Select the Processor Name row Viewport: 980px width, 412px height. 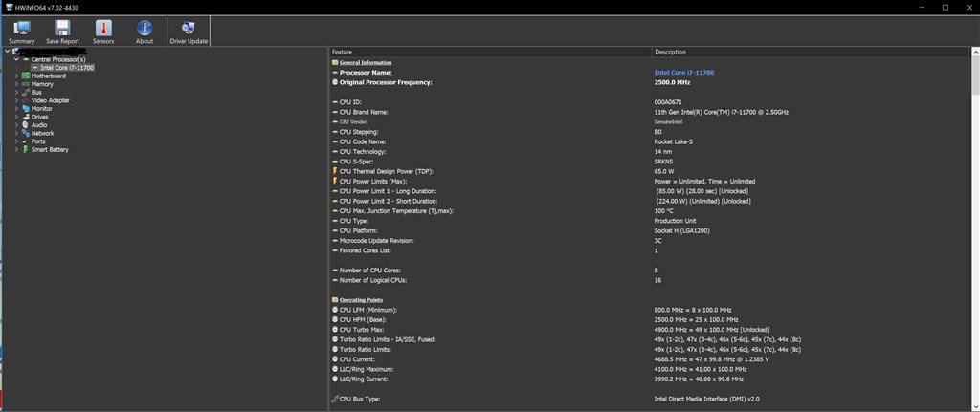tap(366, 73)
